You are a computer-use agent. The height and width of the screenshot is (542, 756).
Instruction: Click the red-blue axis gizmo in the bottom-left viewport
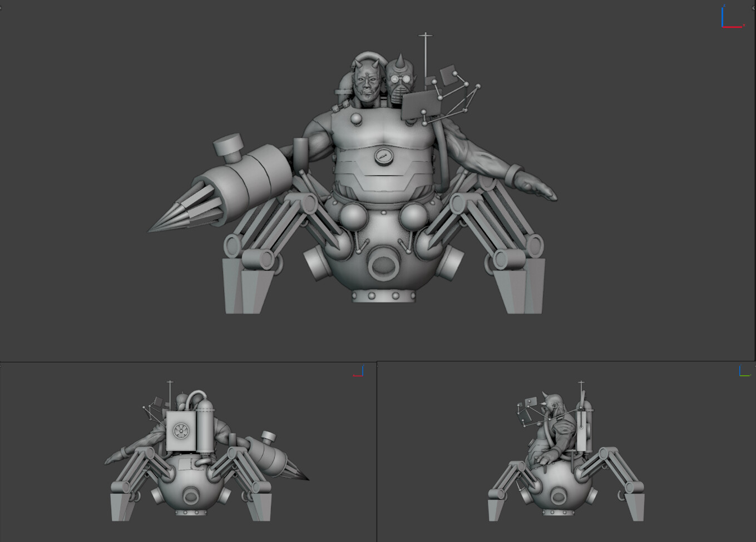[359, 371]
